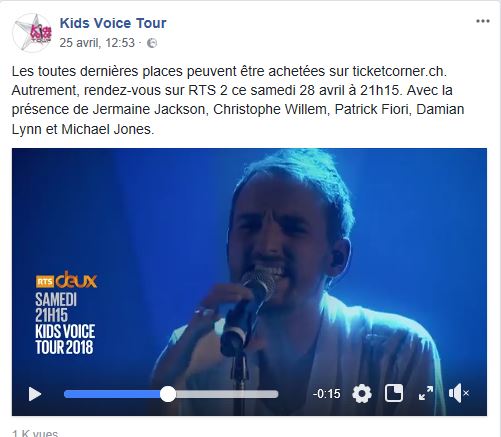Open the post timestamp 25 avril, 12:53
This screenshot has width=501, height=437.
pos(97,43)
